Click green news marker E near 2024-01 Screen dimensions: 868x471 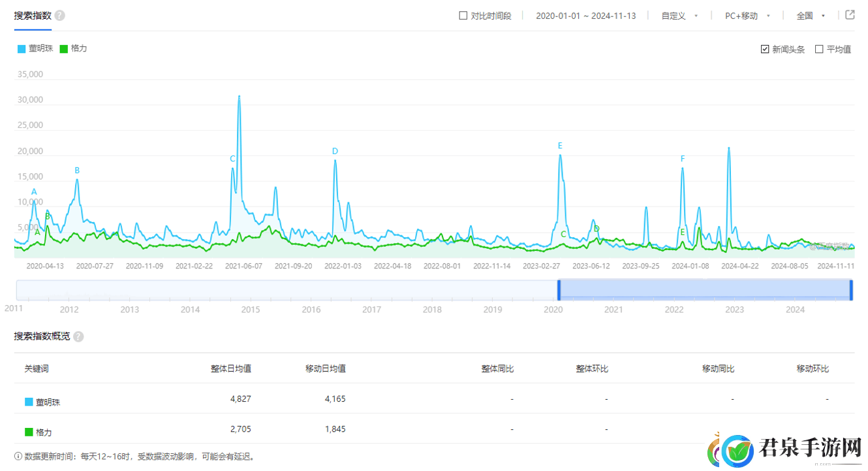[x=683, y=232]
